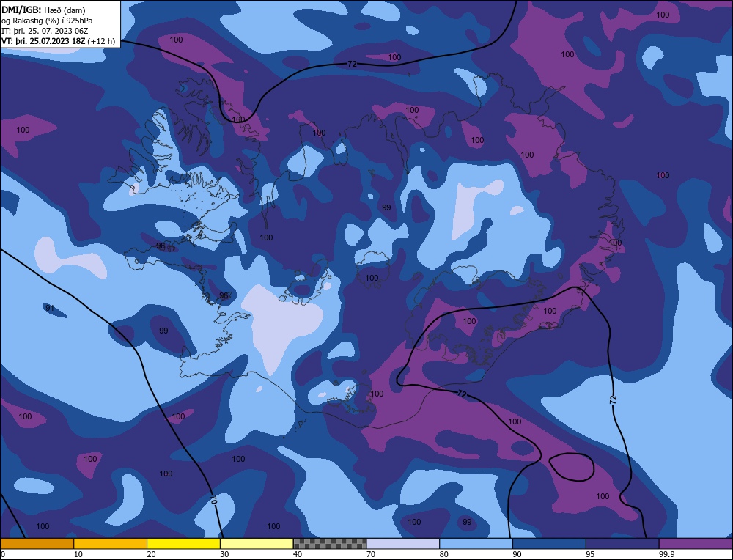Click the '40' legend scale label
The image size is (733, 560).
[x=298, y=554]
